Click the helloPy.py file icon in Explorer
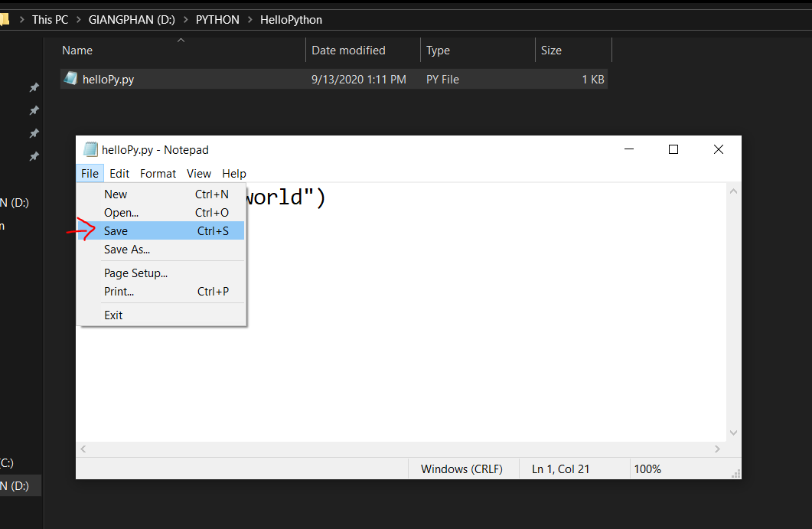Image resolution: width=812 pixels, height=529 pixels. coord(71,79)
